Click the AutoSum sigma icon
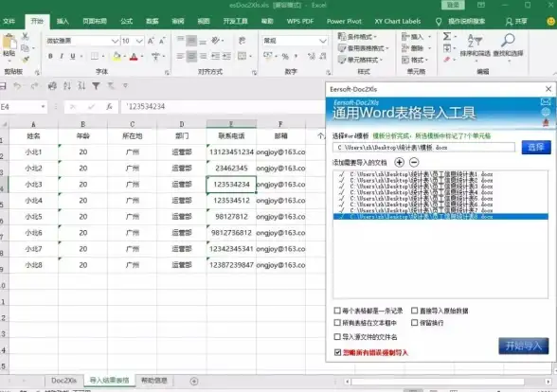 click(x=447, y=36)
